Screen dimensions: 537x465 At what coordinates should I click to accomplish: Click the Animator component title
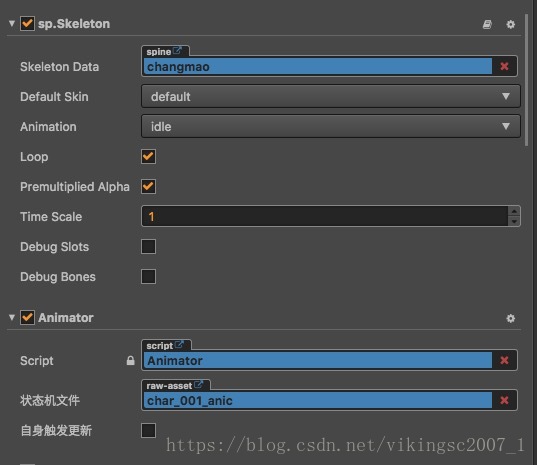(x=66, y=318)
